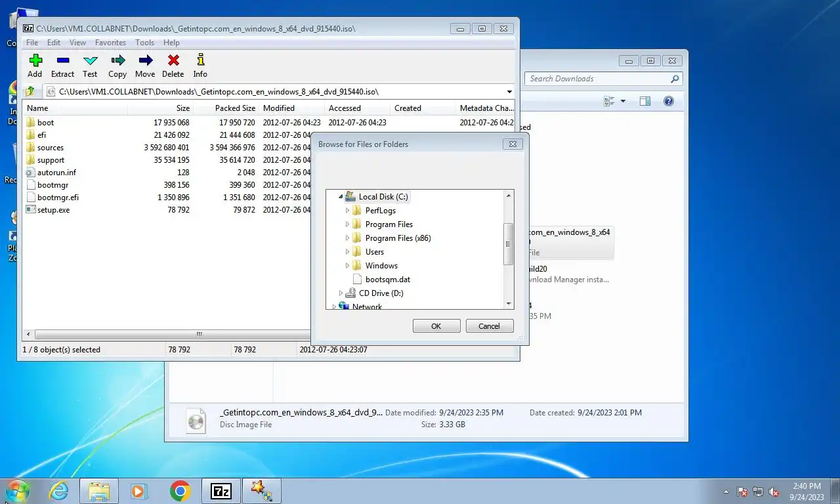Show hidden system tray icons arrow
This screenshot has width=840, height=504.
[726, 492]
